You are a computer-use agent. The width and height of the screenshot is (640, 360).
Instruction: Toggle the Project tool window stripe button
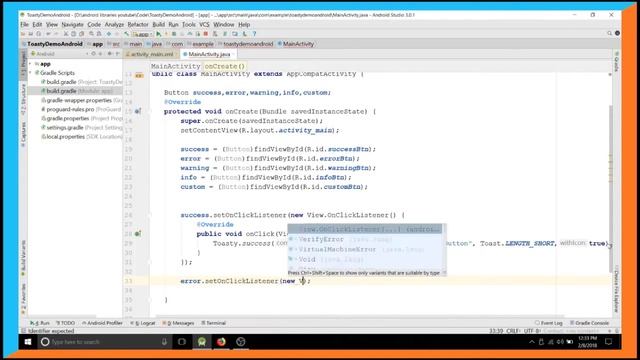click(x=23, y=64)
